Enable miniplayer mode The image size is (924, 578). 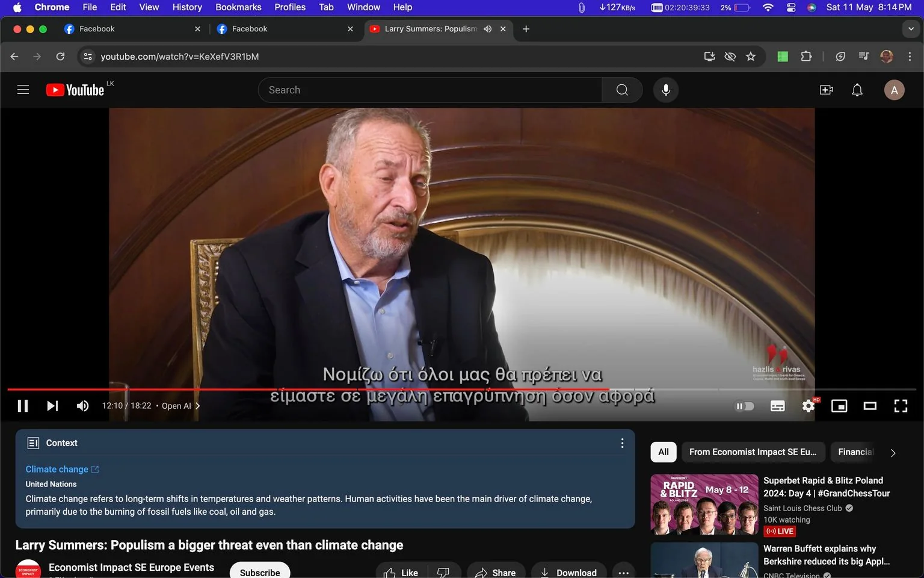pos(839,406)
